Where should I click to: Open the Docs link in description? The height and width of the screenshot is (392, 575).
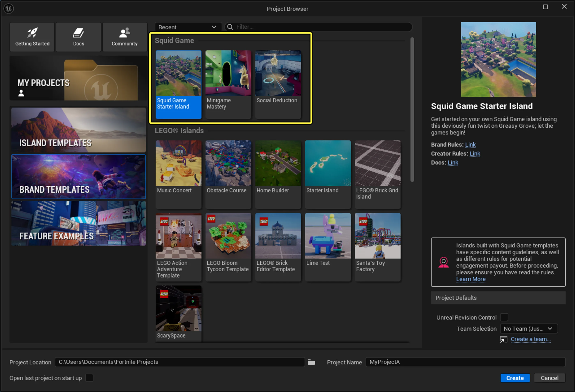(453, 163)
